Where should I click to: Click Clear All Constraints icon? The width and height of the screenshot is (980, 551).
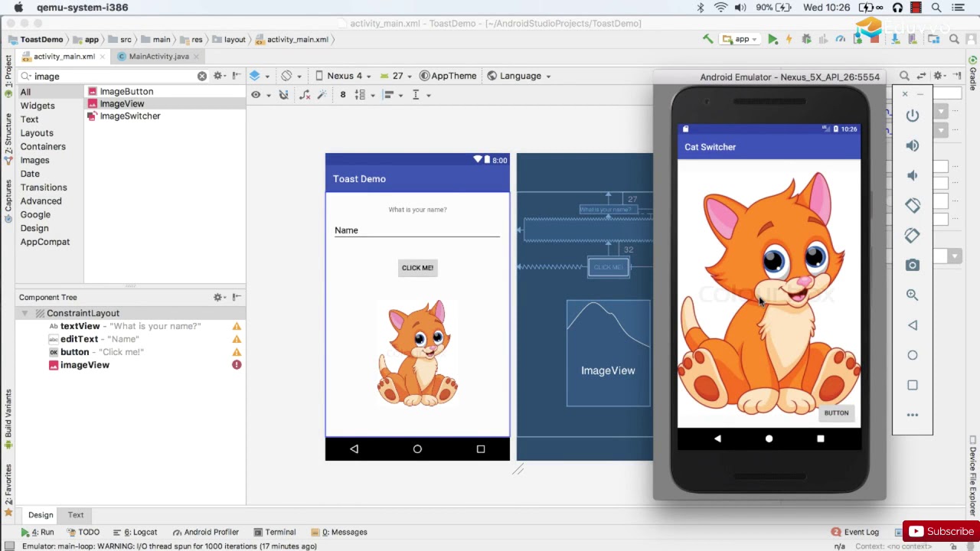coord(305,95)
